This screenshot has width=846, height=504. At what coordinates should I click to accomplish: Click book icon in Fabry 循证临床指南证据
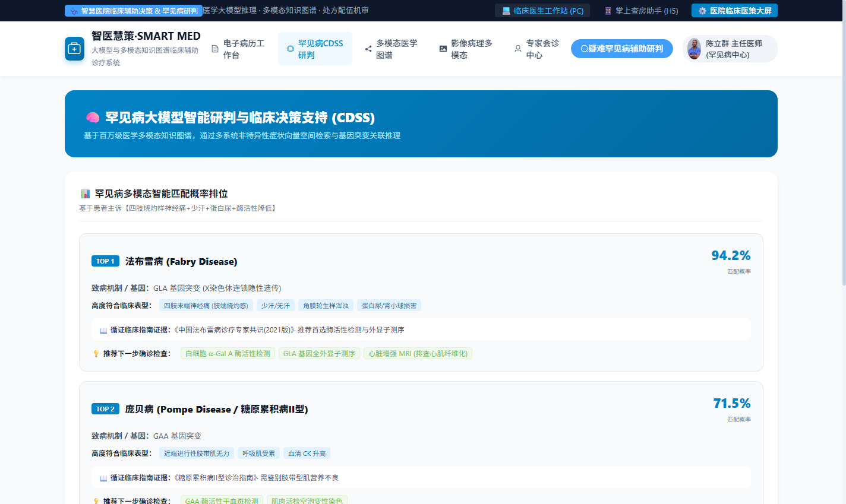coord(103,330)
